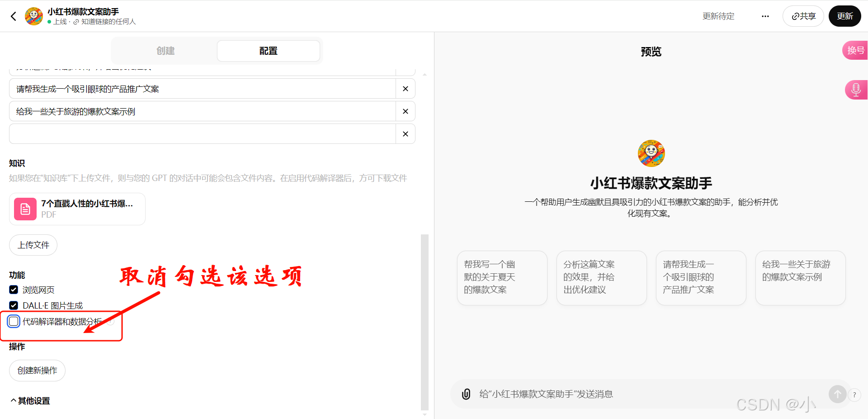
Task: Click the send message arrow button
Action: point(837,394)
